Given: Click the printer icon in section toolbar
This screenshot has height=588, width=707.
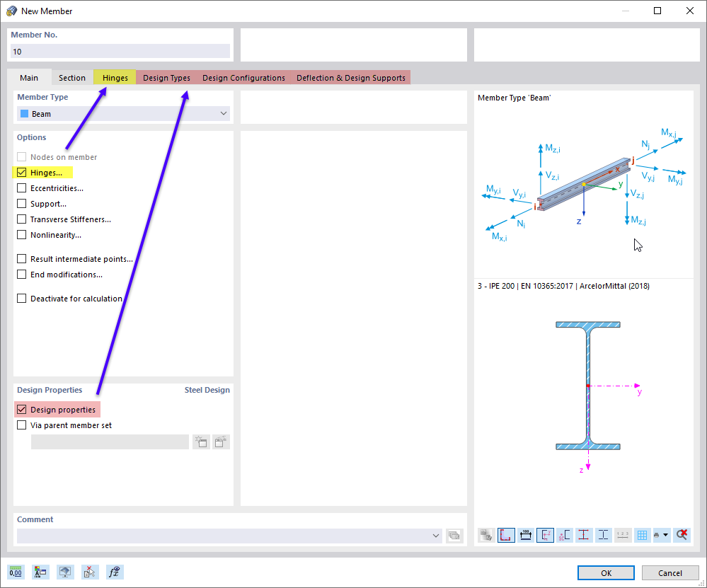Looking at the screenshot, I should 657,535.
